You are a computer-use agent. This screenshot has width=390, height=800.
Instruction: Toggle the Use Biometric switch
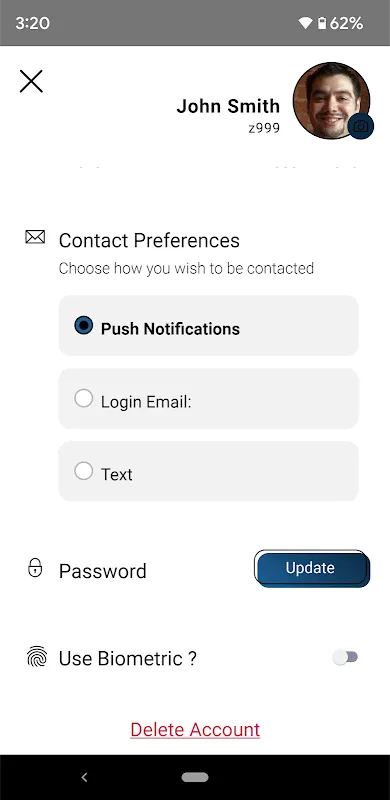(x=346, y=657)
